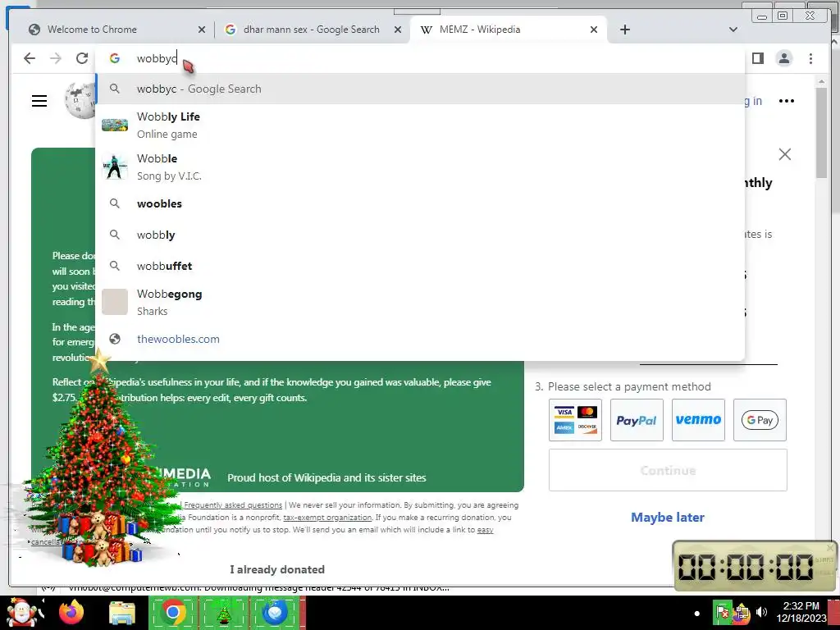840x630 pixels.
Task: Click the Wobble song album thumbnail
Action: (115, 167)
